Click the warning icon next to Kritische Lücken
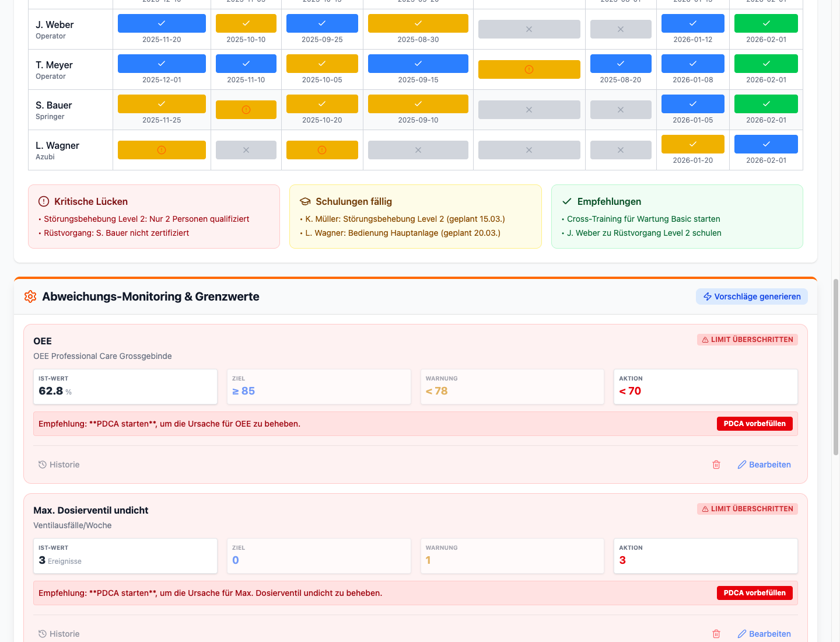The image size is (840, 642). tap(44, 201)
